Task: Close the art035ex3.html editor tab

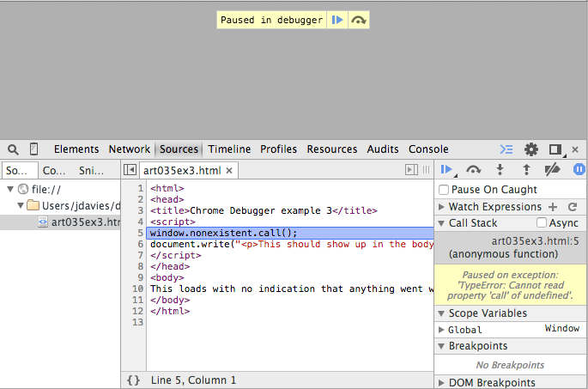Action: [x=229, y=171]
